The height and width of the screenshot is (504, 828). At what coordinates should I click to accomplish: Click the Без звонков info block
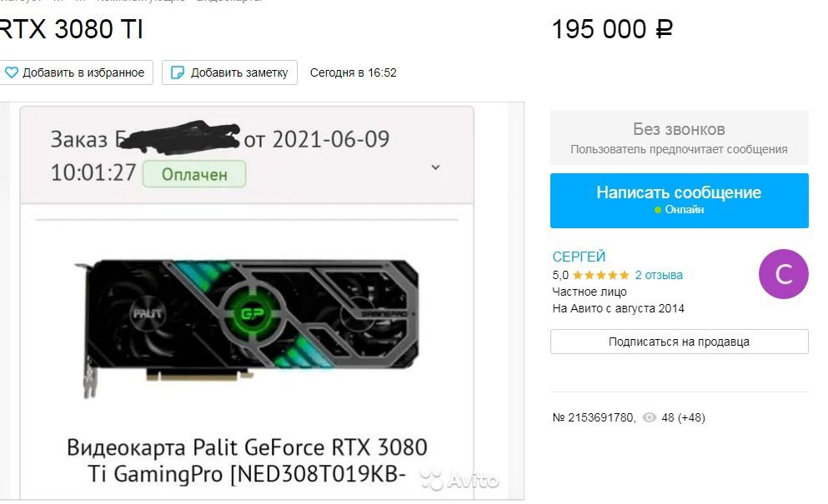point(679,137)
